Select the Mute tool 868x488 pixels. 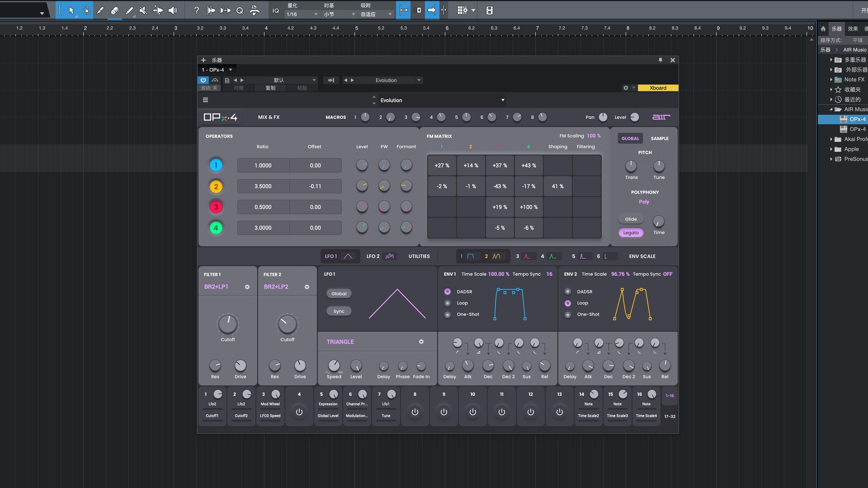click(x=143, y=10)
